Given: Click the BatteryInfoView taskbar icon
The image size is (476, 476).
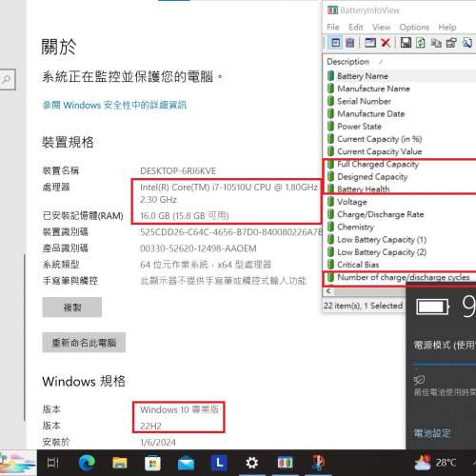Looking at the screenshot, I should tap(285, 463).
